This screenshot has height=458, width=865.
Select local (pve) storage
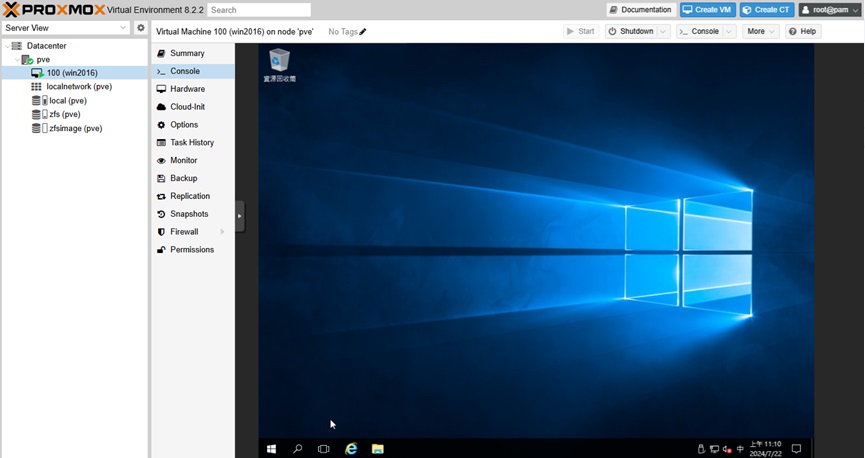click(x=68, y=100)
